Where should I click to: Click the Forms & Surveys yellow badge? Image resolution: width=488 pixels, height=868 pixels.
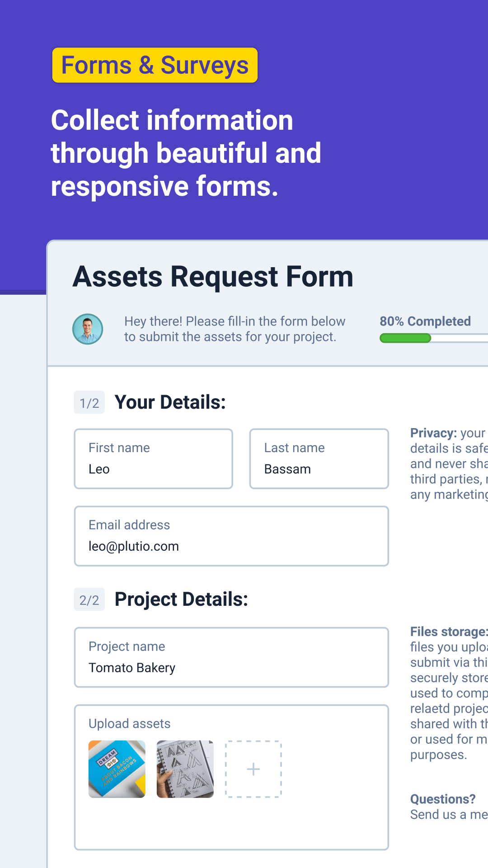155,65
